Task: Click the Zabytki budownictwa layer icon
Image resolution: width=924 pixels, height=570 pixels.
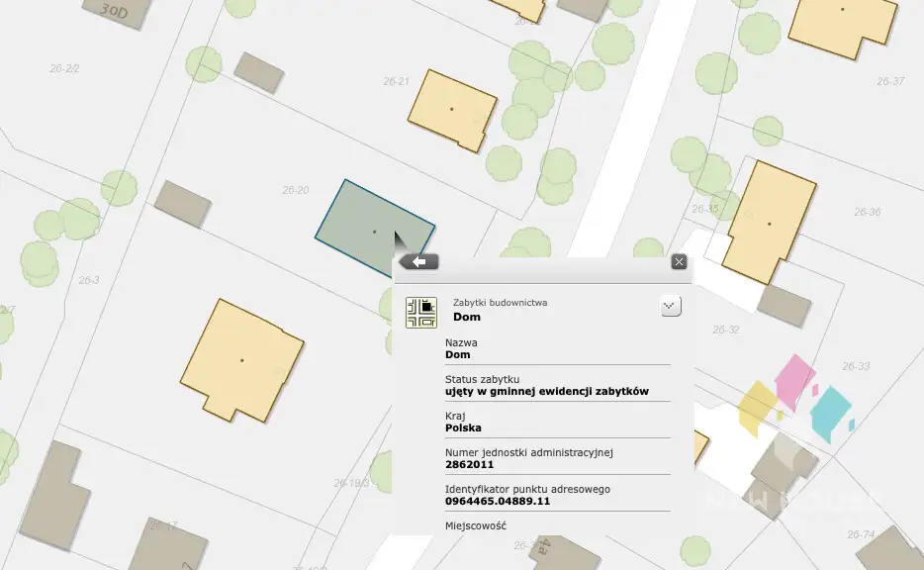Action: click(x=421, y=312)
